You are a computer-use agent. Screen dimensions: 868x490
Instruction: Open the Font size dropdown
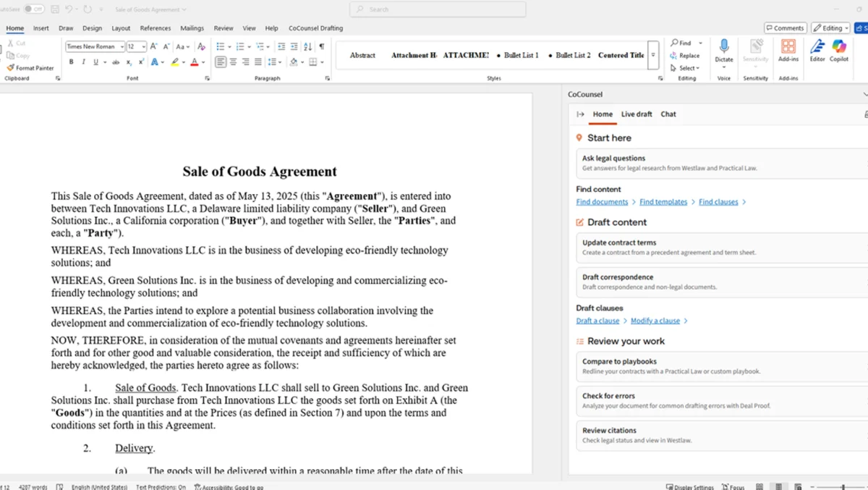[x=144, y=46]
